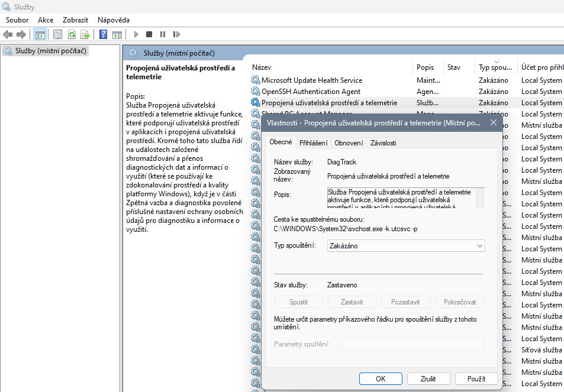Click the Účet pro přihl... column header

click(542, 67)
